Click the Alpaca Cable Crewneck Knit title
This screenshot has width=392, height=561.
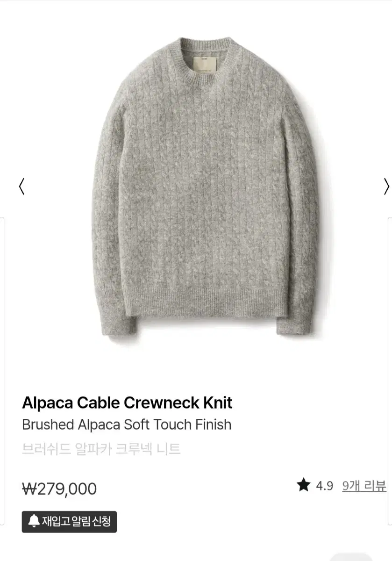pyautogui.click(x=127, y=403)
